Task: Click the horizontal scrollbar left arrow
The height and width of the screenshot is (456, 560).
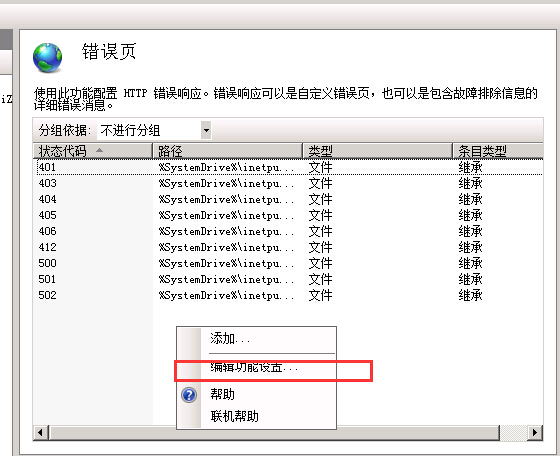Action: 40,432
